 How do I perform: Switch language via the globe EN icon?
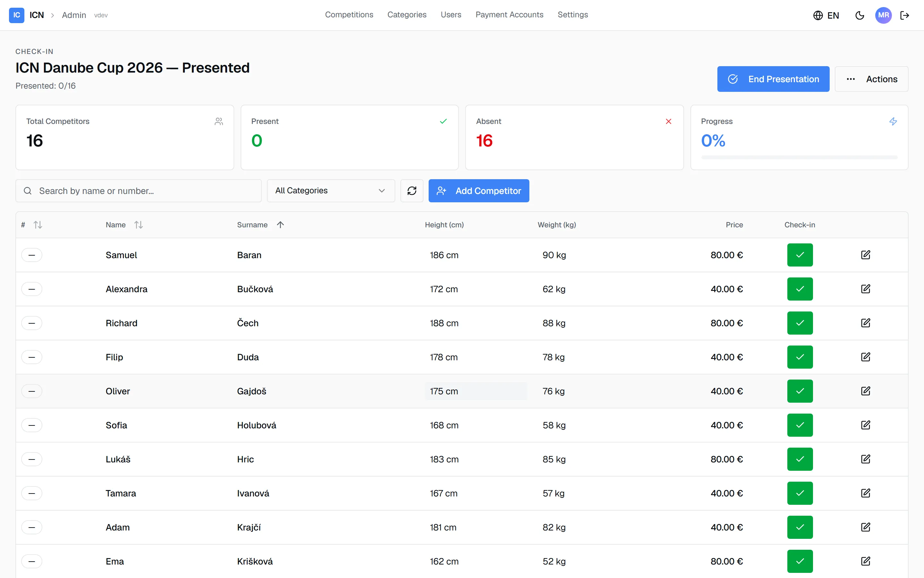click(x=826, y=15)
